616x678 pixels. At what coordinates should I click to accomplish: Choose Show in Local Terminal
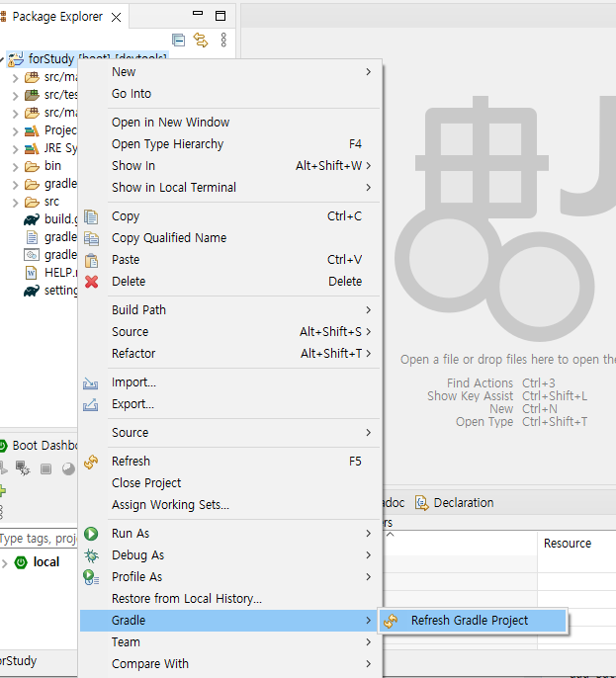tap(230, 188)
